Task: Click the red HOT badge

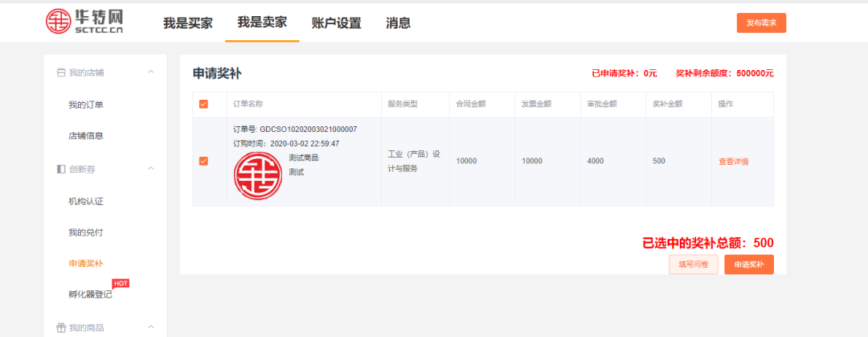Action: click(x=121, y=283)
